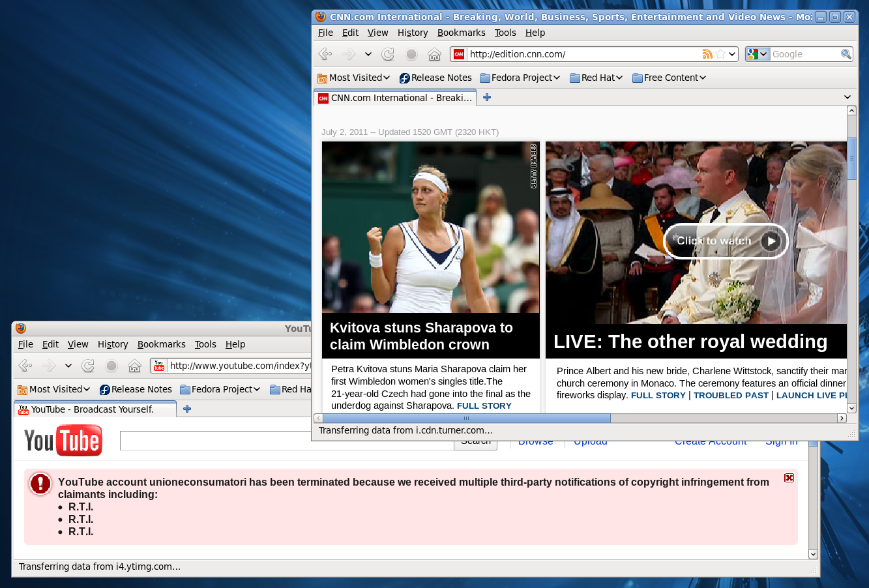
Task: Open LIVE: The other royal wedding headline
Action: (x=690, y=342)
